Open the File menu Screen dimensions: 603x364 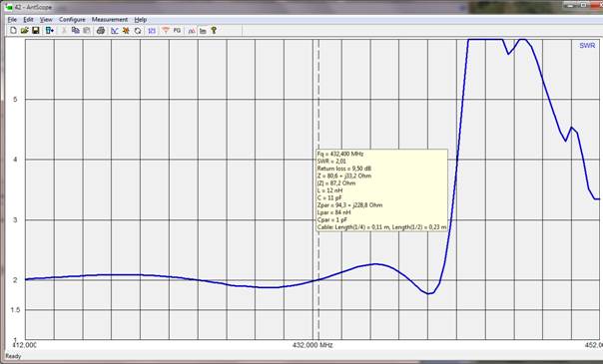[x=12, y=20]
